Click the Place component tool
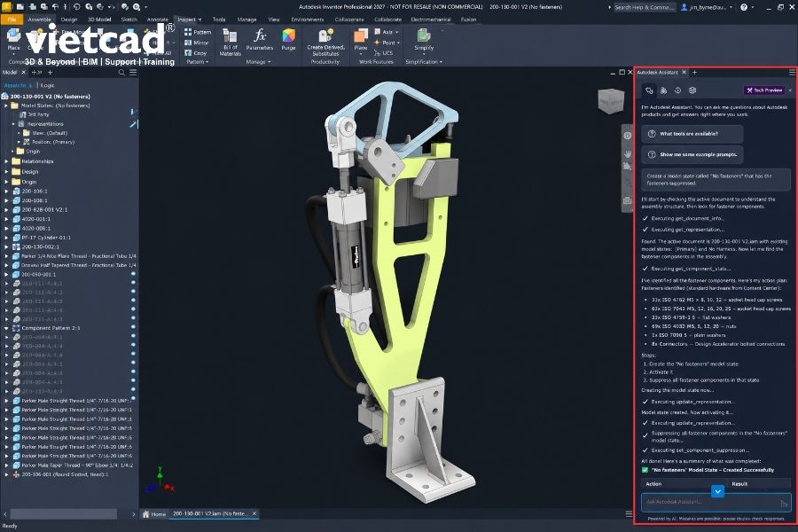798x532 pixels. [x=13, y=40]
